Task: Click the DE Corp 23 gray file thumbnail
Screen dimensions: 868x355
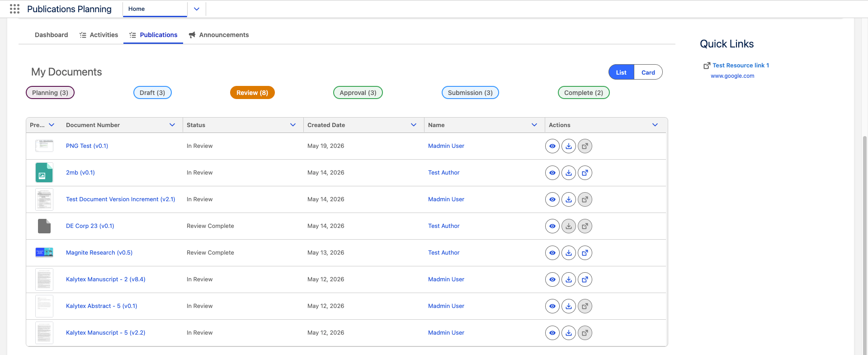Action: (x=44, y=226)
